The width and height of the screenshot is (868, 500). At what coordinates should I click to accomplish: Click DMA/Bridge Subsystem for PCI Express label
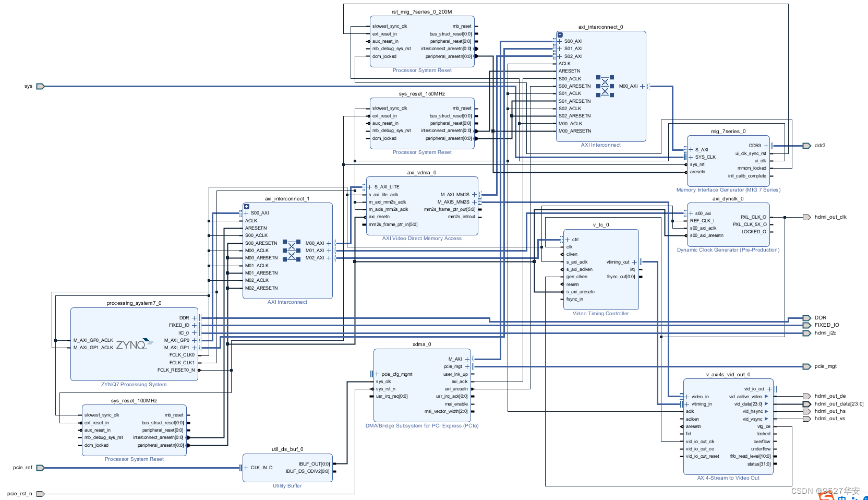click(422, 426)
